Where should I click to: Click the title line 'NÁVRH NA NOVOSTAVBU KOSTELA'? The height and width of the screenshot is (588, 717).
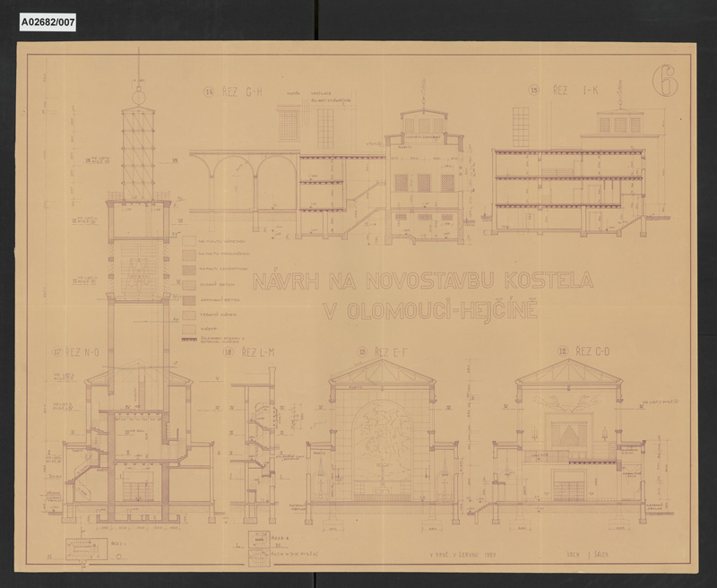tap(423, 281)
